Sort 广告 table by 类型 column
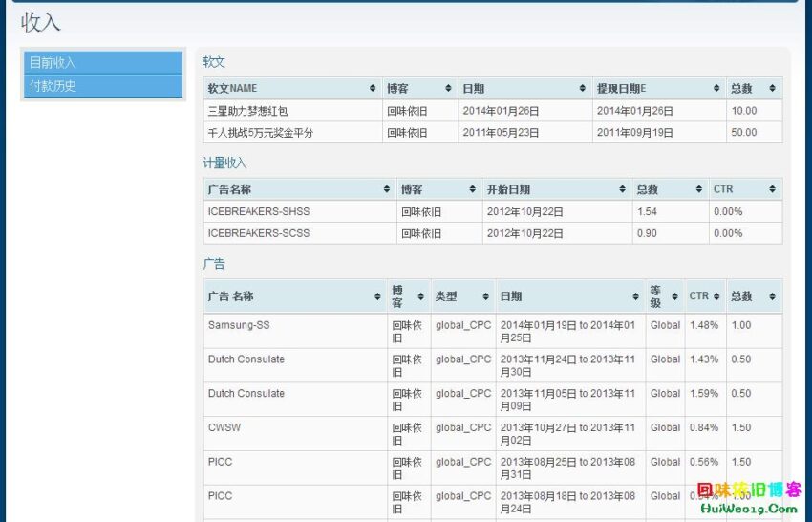 point(461,296)
